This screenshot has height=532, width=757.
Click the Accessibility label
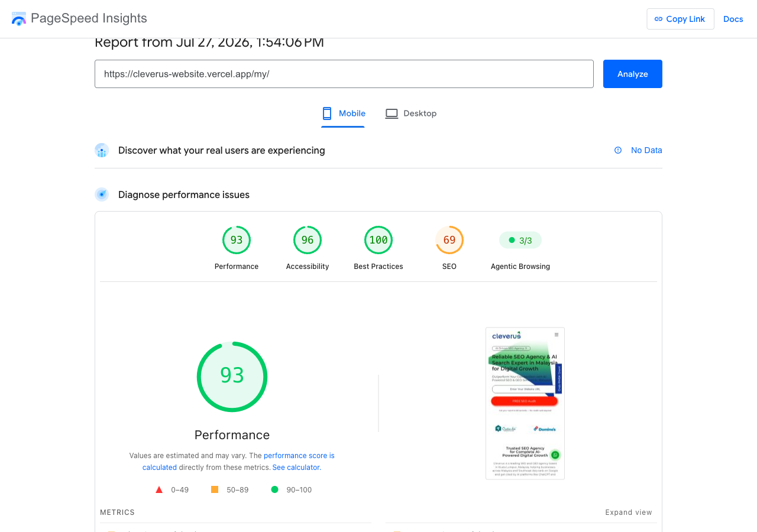click(x=308, y=267)
